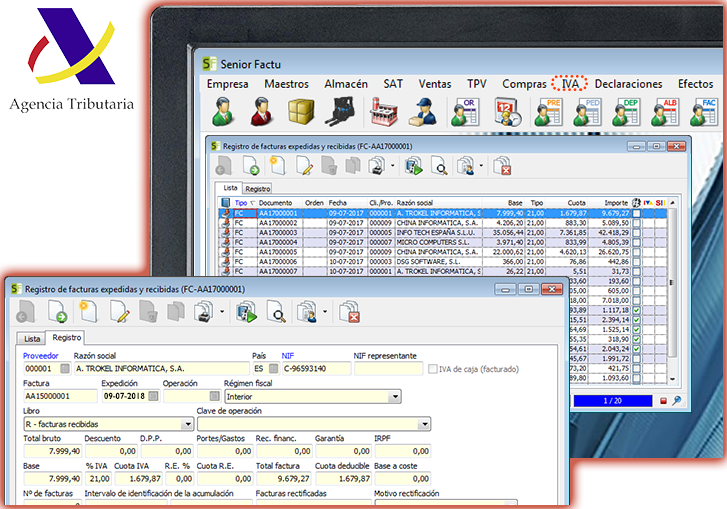The width and height of the screenshot is (727, 509).
Task: Untick checkbox on the 1.117,18 importe row
Action: pyautogui.click(x=637, y=310)
